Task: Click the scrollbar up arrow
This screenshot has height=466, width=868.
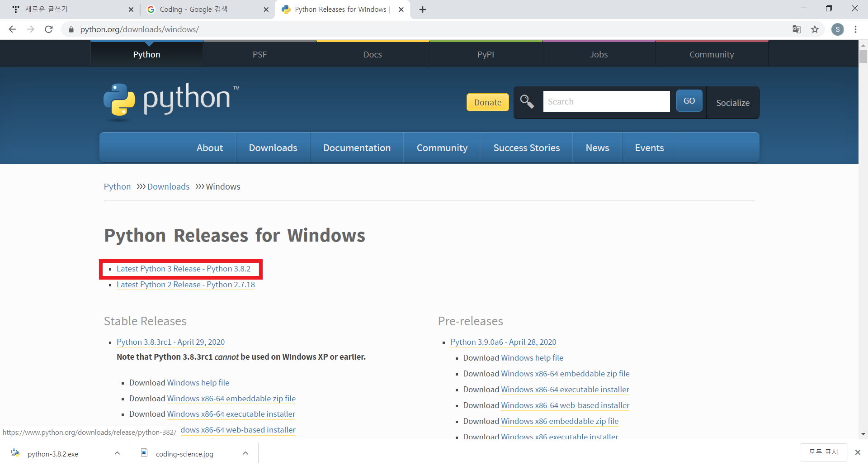Action: pyautogui.click(x=863, y=45)
